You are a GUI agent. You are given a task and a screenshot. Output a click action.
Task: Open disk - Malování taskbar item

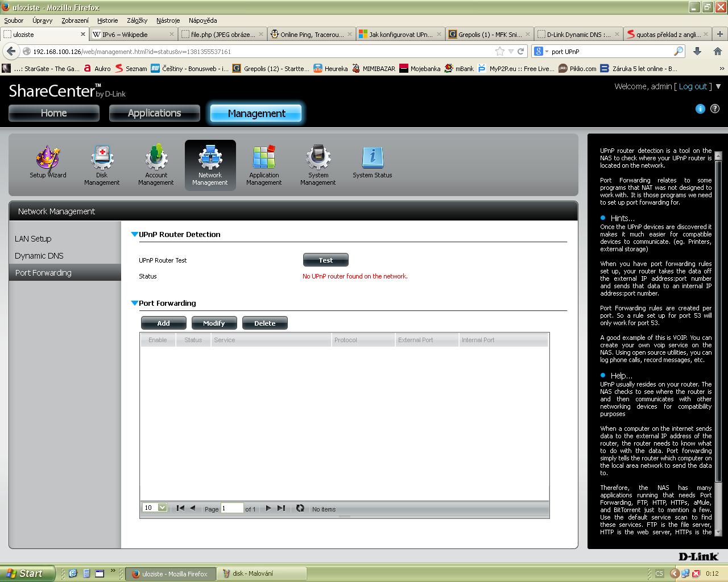pyautogui.click(x=263, y=573)
